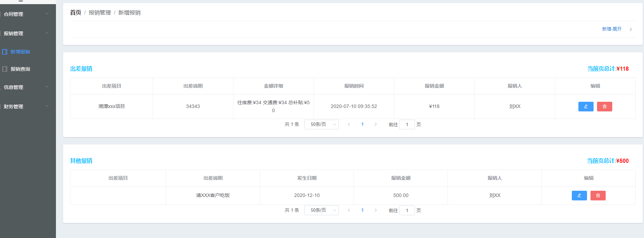
Task: Edit the 请XXX客户吃饭 reimbursement row
Action: [x=579, y=196]
